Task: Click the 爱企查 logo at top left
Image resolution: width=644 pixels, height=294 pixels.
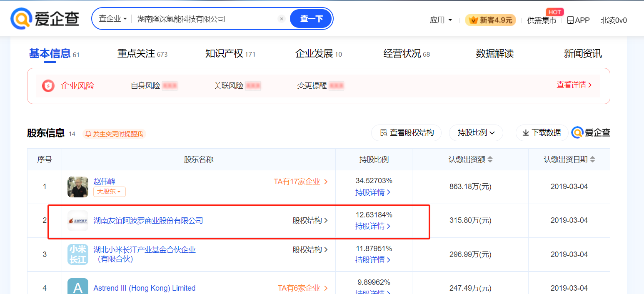Action: pos(45,18)
